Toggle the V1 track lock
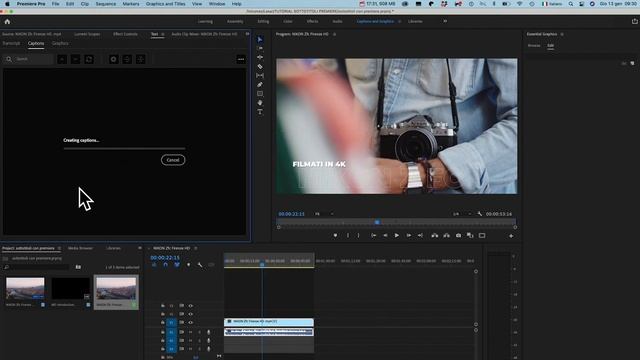This screenshot has width=640, height=360. pyautogui.click(x=163, y=322)
